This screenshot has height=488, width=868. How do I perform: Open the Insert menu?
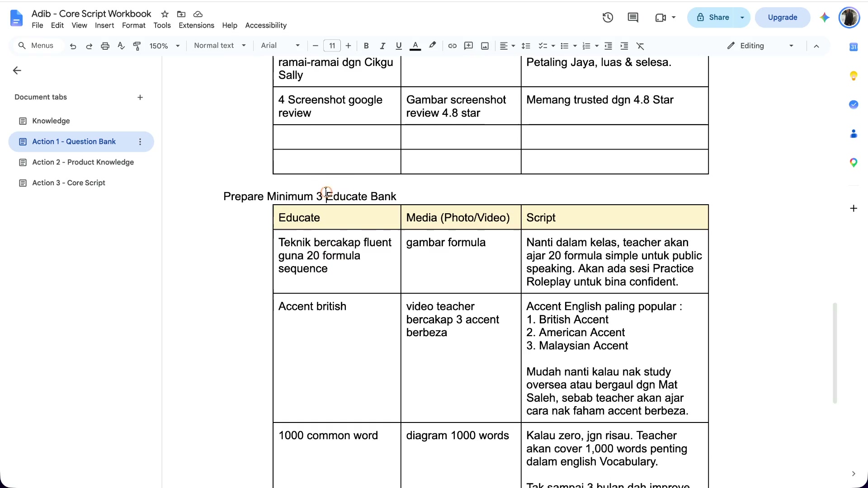click(x=104, y=26)
